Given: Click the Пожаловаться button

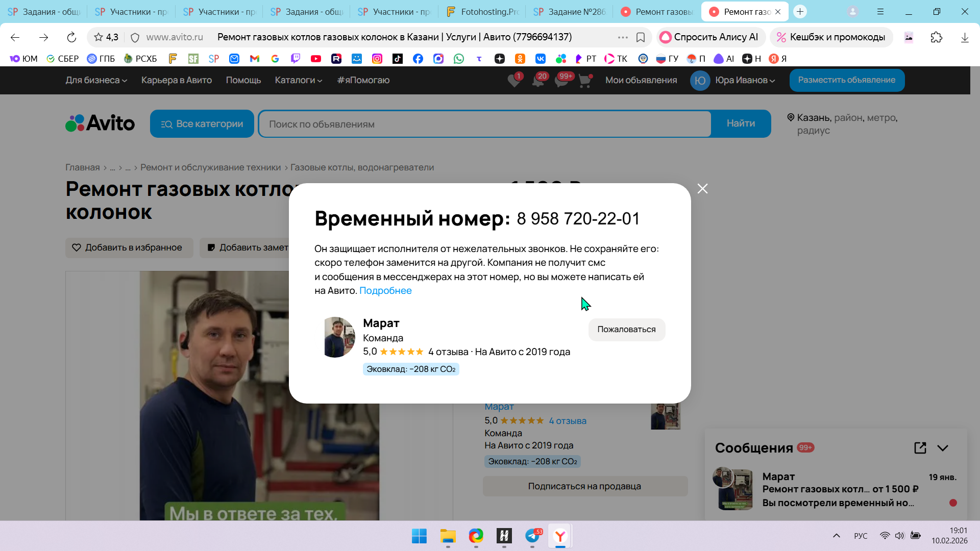Looking at the screenshot, I should point(626,330).
